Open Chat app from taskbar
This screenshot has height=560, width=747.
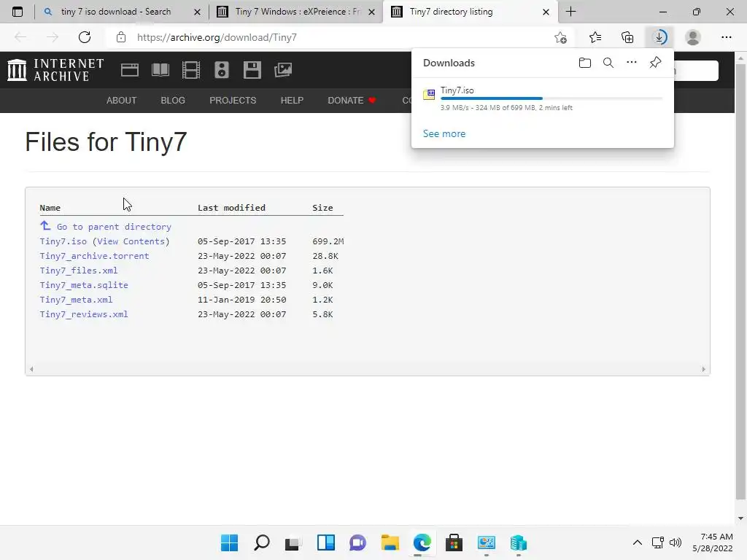coord(357,542)
